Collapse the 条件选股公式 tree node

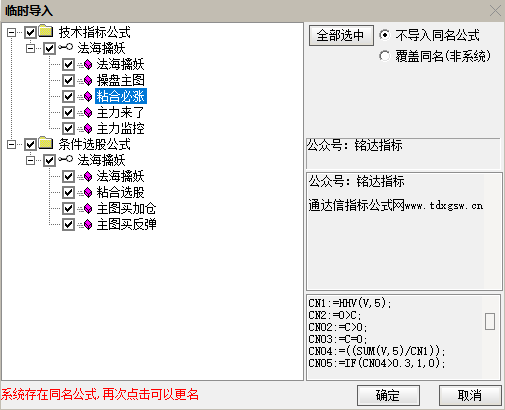click(11, 144)
